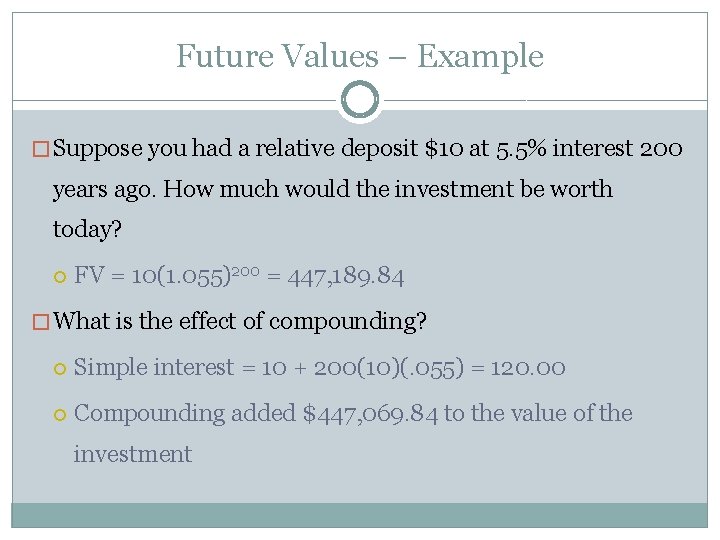Click the 'What is the effect of compounding?' line
Viewport: 720px width, 540px height.
(240, 322)
